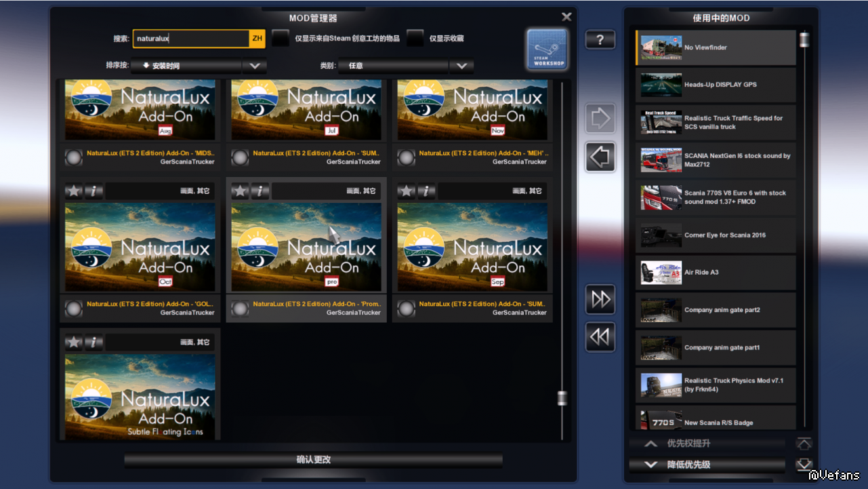
Task: Click the title NaturaLux Add-On - 'GOL..
Action: click(150, 304)
